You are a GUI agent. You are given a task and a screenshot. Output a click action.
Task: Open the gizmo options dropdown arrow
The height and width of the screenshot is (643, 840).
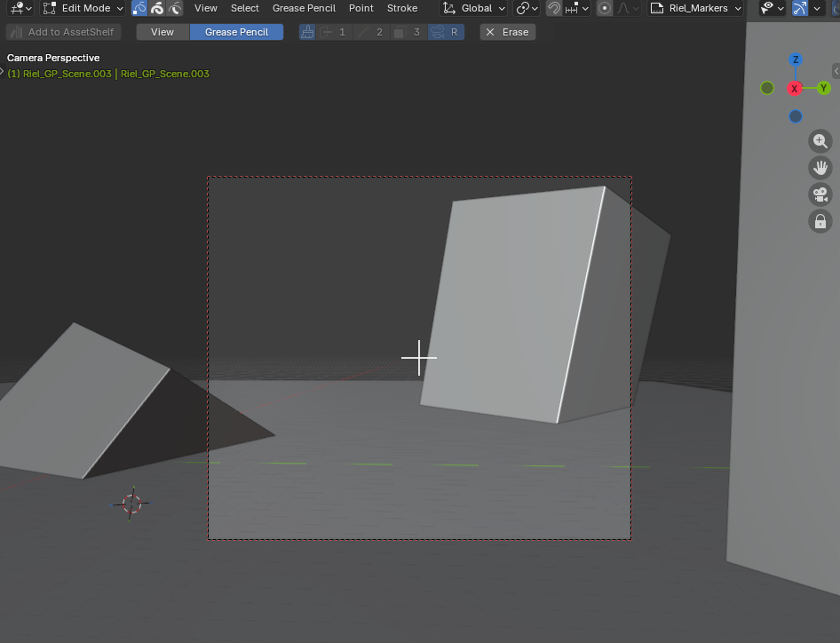click(816, 8)
